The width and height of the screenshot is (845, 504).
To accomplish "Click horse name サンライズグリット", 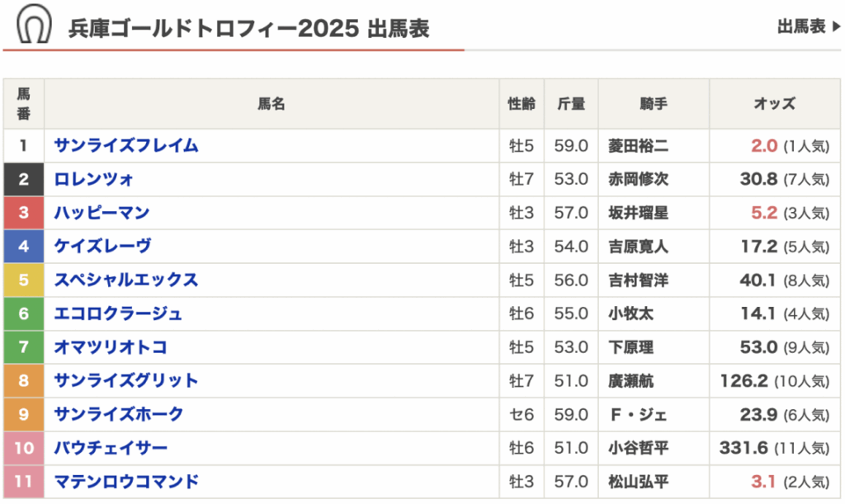I will [126, 381].
